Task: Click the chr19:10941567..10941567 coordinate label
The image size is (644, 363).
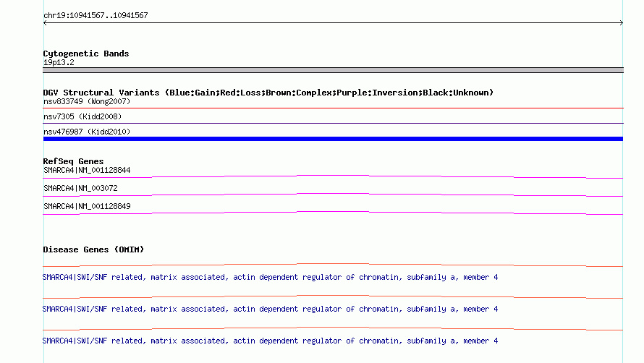Action: point(96,15)
